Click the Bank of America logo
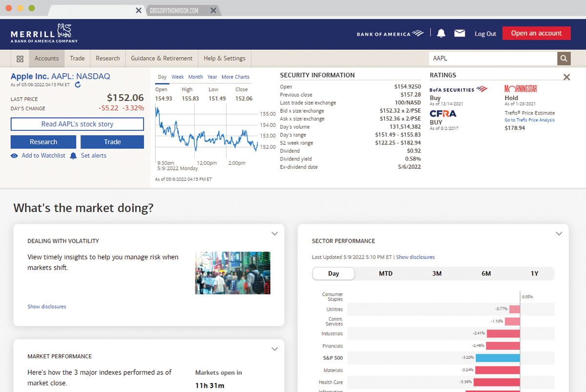The width and height of the screenshot is (586, 392). pos(390,34)
